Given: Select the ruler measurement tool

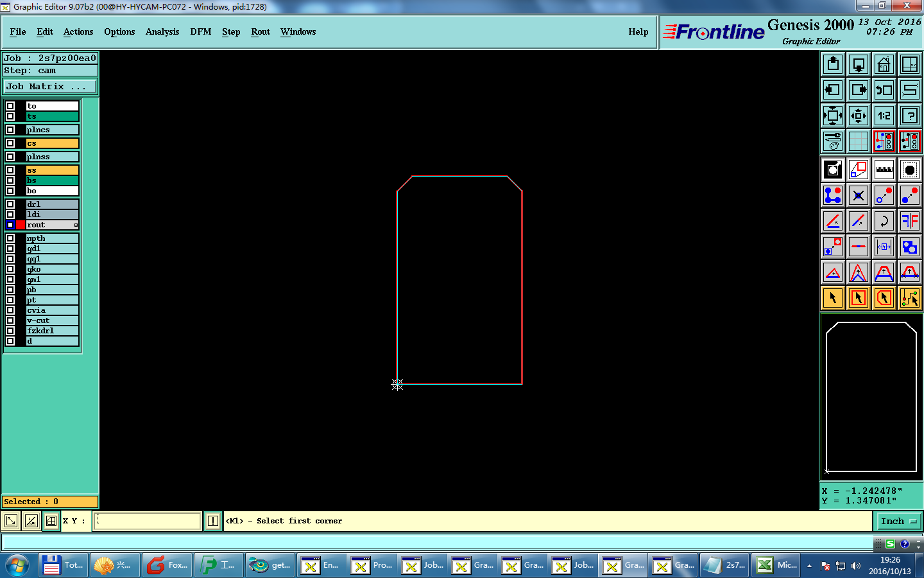Looking at the screenshot, I should click(x=884, y=170).
